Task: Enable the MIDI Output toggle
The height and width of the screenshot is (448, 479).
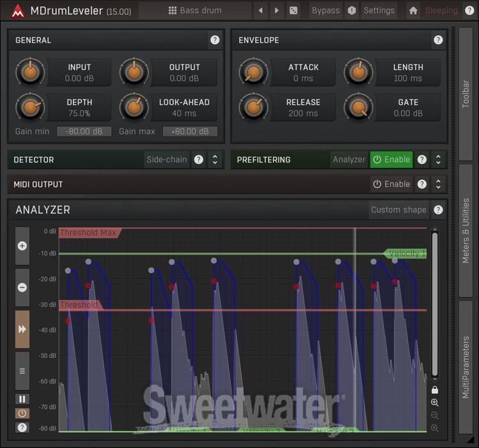Action: (392, 184)
